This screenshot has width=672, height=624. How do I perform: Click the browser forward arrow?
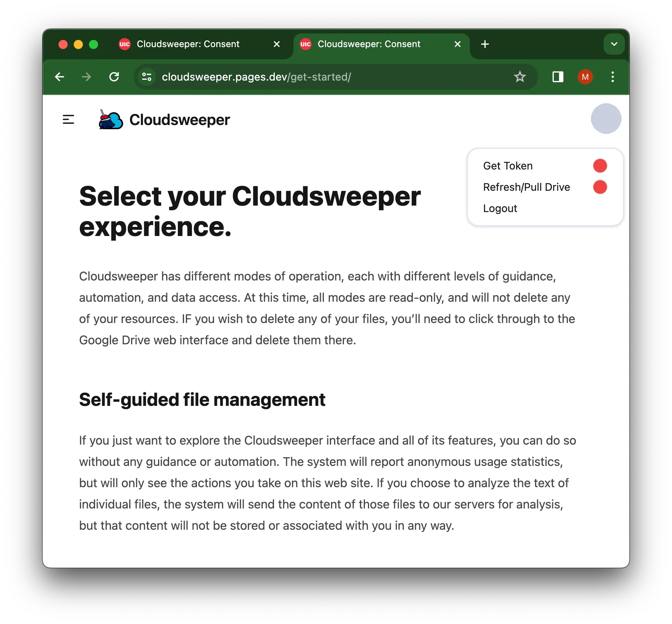87,77
